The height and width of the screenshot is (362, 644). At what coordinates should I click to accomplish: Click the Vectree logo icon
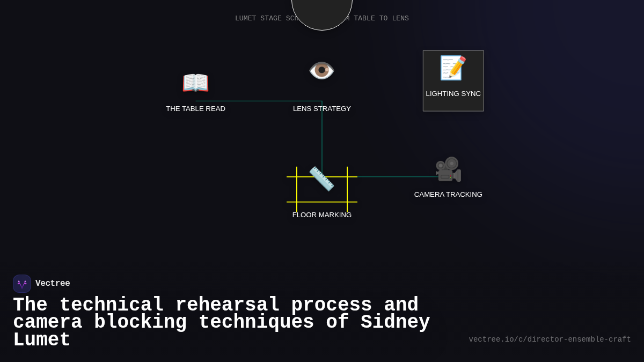[x=22, y=283]
